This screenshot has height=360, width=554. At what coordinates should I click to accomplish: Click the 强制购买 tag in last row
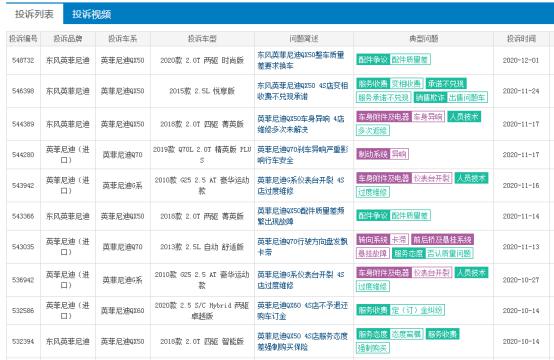372,348
